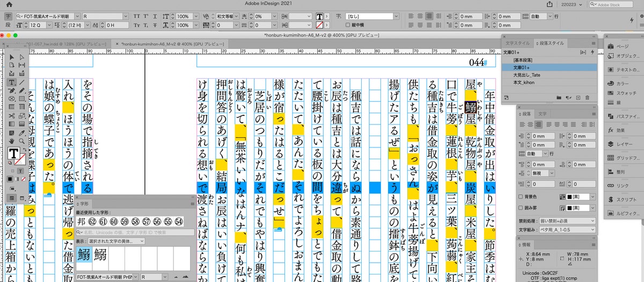
Task: Click the Home icon in the title bar
Action: [x=9, y=4]
